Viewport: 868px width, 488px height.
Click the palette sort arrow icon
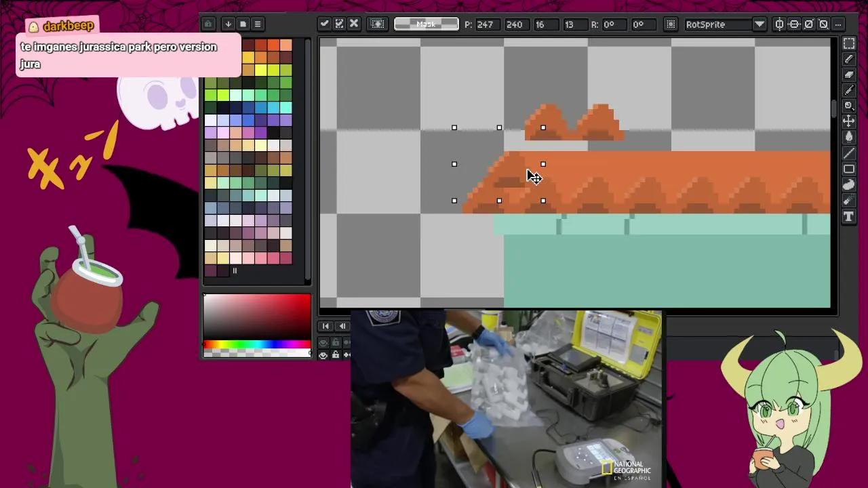pos(228,24)
